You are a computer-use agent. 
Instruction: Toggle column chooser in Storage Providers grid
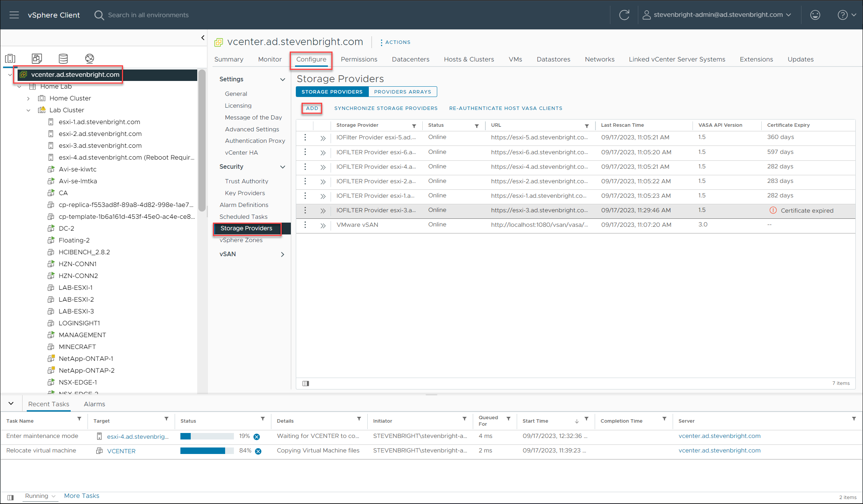306,383
